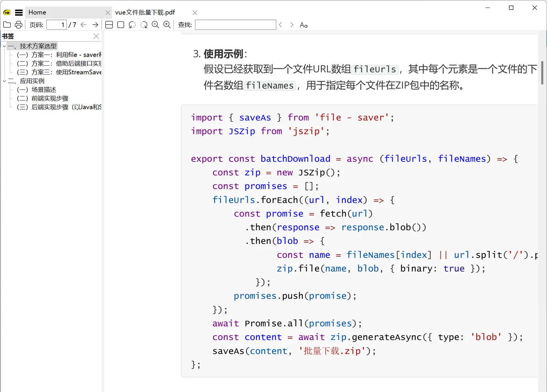This screenshot has width=547, height=392.
Task: Rotate the page right
Action: pyautogui.click(x=144, y=25)
